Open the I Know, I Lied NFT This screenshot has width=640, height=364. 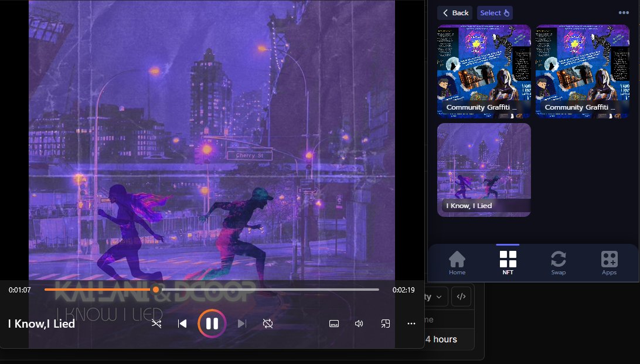click(484, 170)
